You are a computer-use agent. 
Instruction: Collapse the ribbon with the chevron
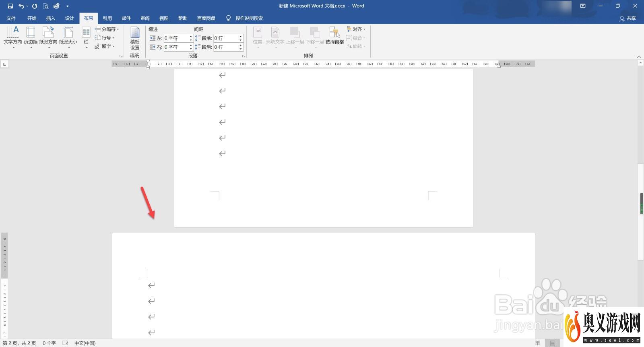[639, 56]
